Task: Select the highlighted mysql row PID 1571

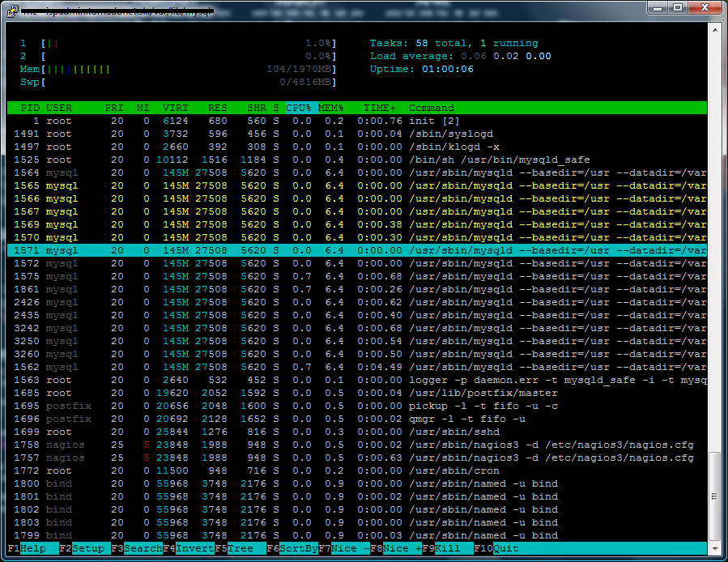Action: (x=357, y=250)
